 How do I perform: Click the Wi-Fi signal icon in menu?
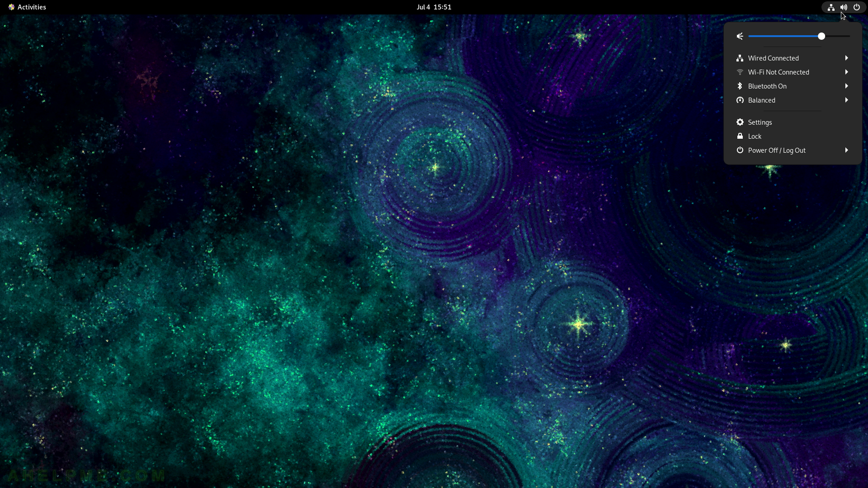740,72
